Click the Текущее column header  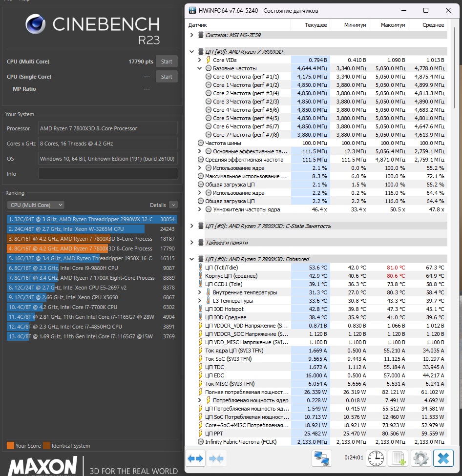tap(311, 25)
